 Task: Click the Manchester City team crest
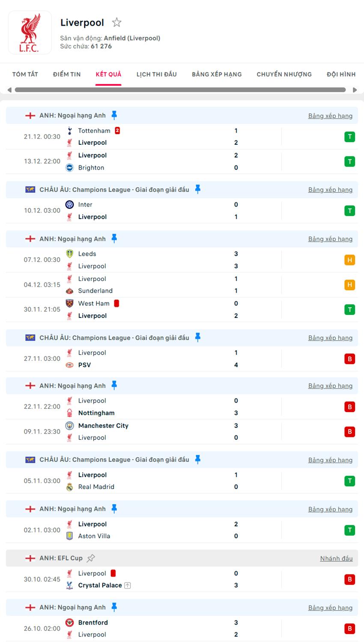[x=69, y=426]
